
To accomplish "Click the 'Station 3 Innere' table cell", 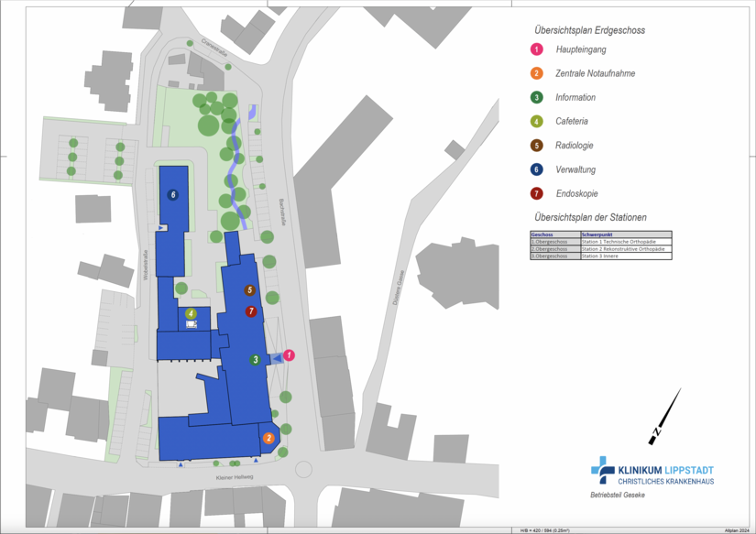I will [x=605, y=256].
